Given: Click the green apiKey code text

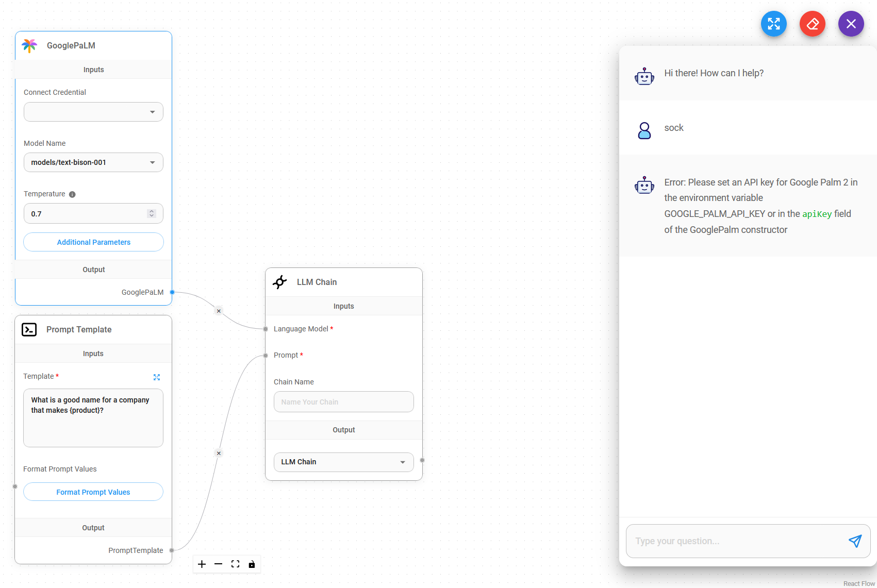Looking at the screenshot, I should coord(817,214).
